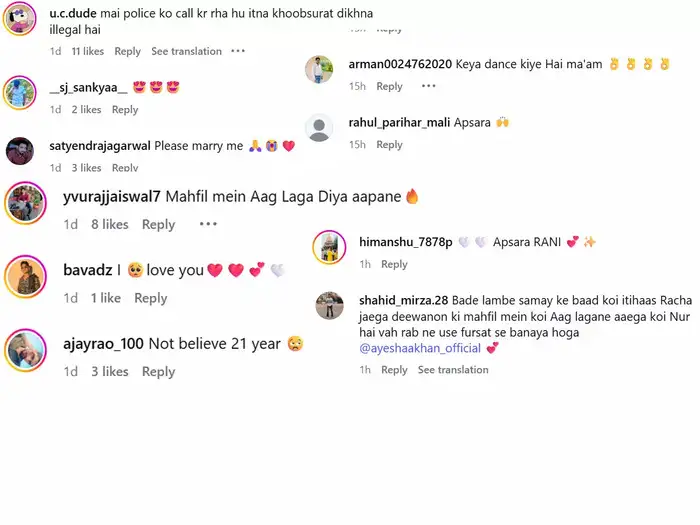700x525 pixels.
Task: View the 11 likes on u.c.dude's comment
Action: tap(88, 51)
